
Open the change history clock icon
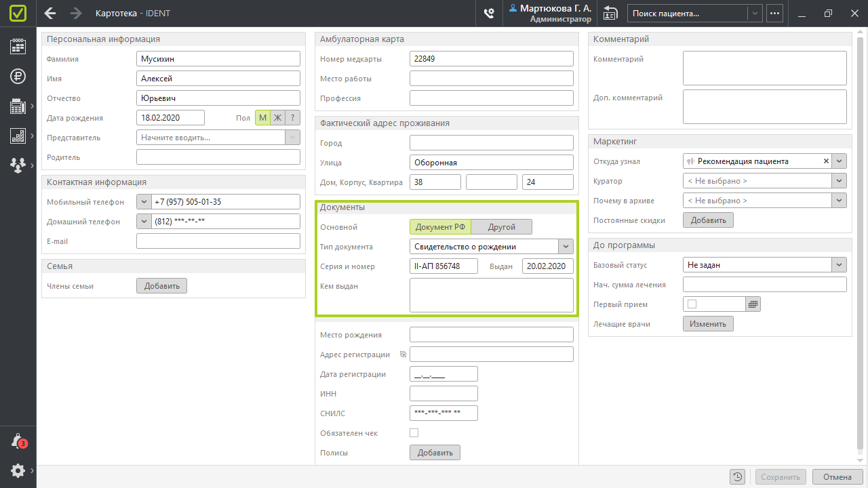click(737, 477)
